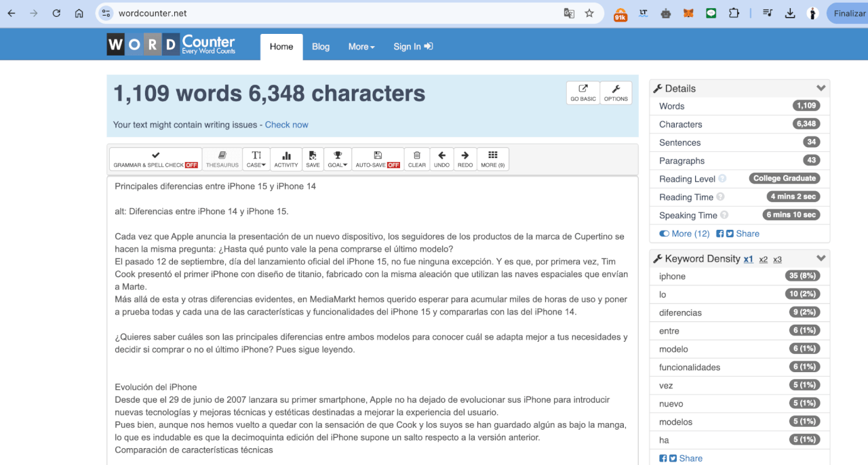The width and height of the screenshot is (868, 465).
Task: Click the Speaking Time help icon
Action: click(724, 216)
